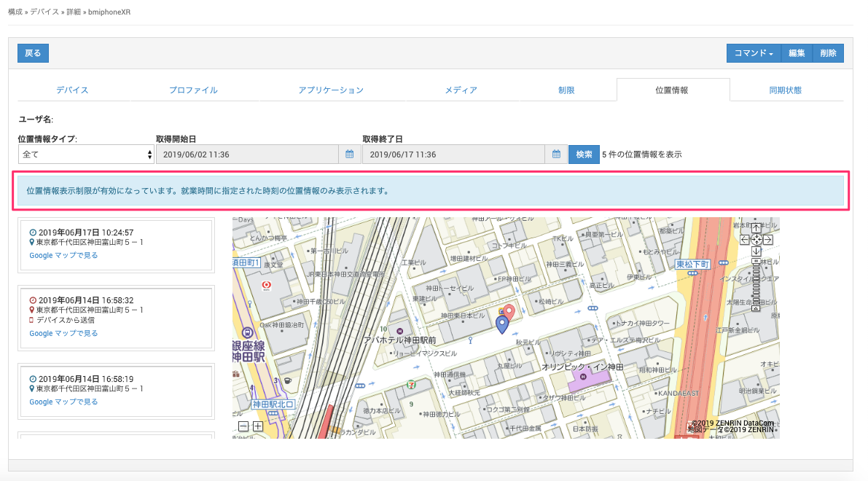868x481 pixels.
Task: Click the map zoom level slider
Action: [756, 284]
